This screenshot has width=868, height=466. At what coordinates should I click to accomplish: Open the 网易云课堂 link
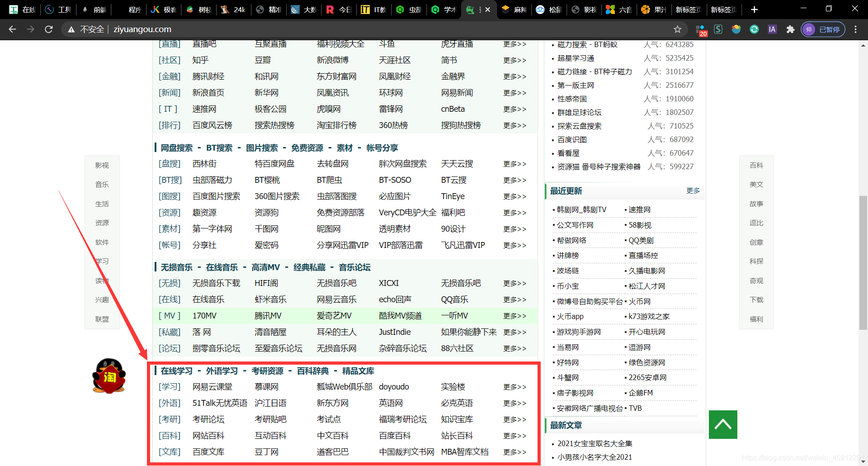tap(212, 387)
